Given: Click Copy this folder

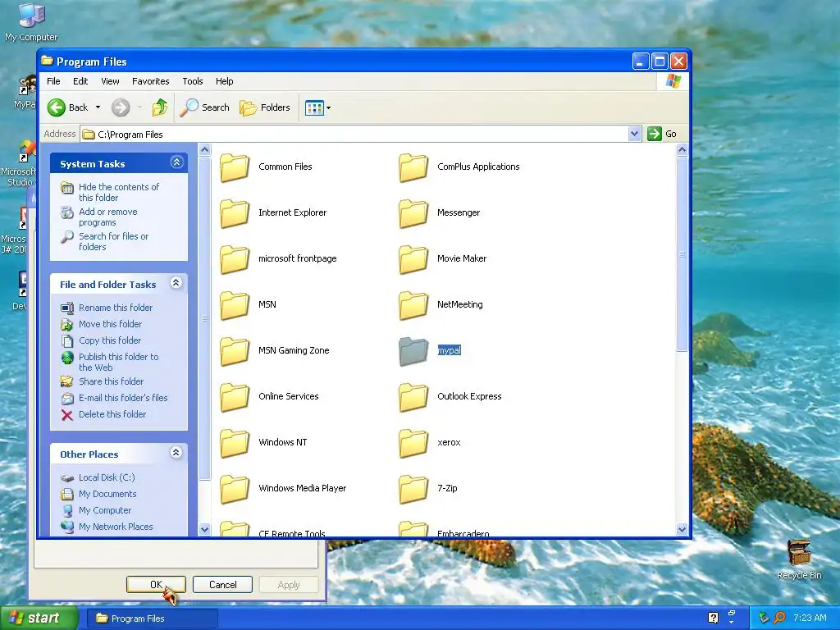Looking at the screenshot, I should coord(110,340).
